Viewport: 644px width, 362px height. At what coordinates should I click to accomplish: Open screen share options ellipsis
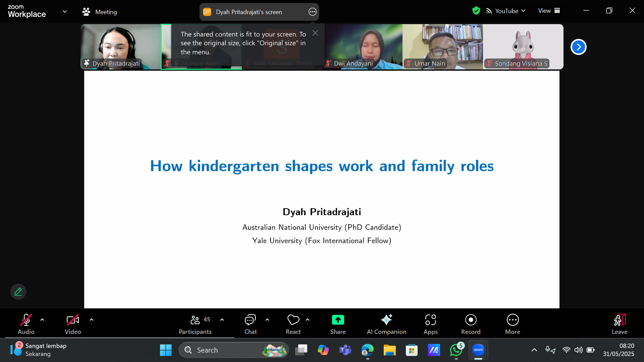click(312, 12)
